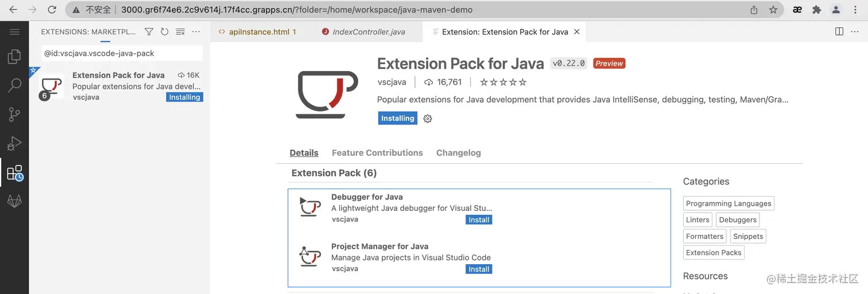This screenshot has width=868, height=294.
Task: Open the Changelog tab
Action: tap(458, 153)
